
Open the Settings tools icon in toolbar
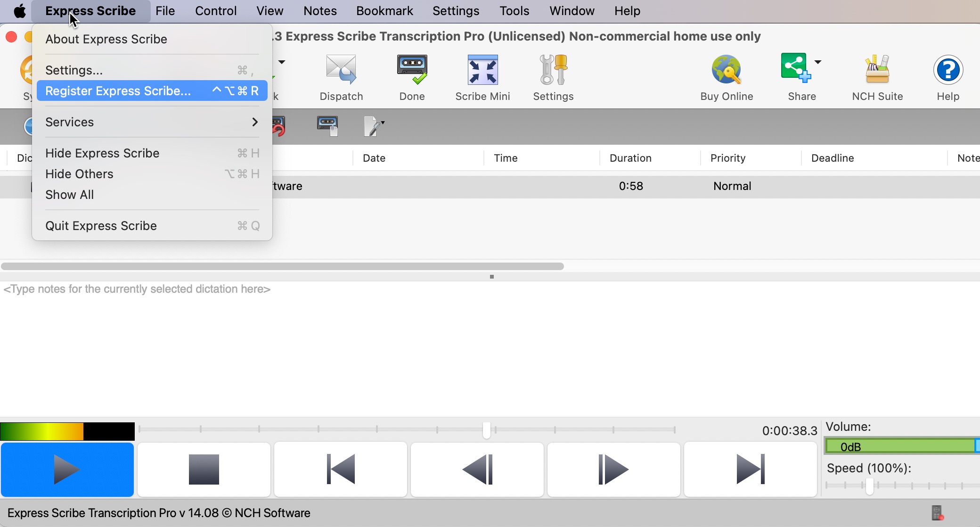pos(553,70)
